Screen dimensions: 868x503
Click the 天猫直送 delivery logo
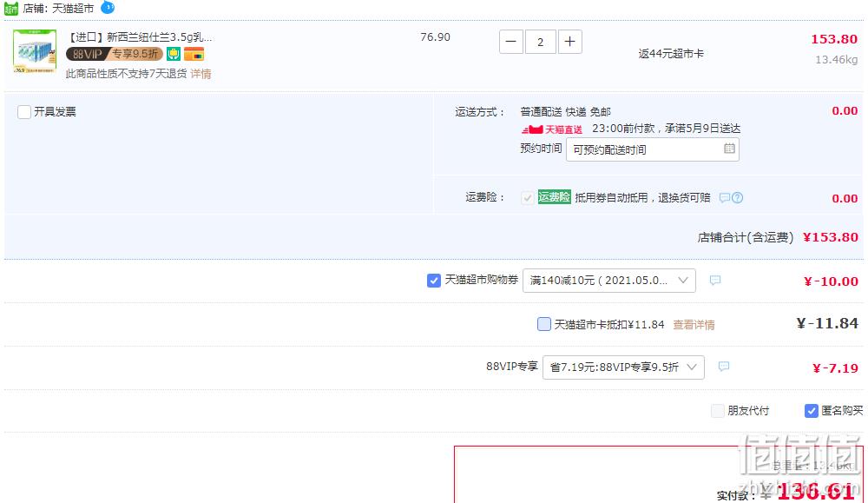tap(552, 129)
